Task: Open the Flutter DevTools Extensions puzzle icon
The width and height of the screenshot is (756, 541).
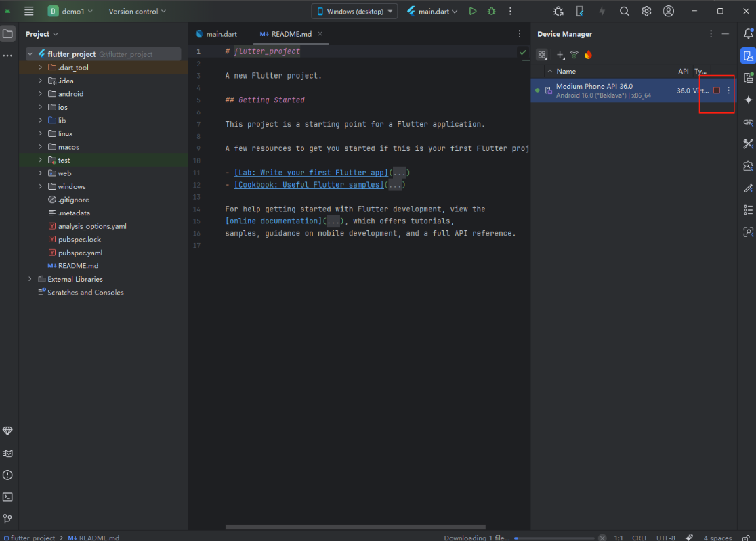Action: point(748,166)
